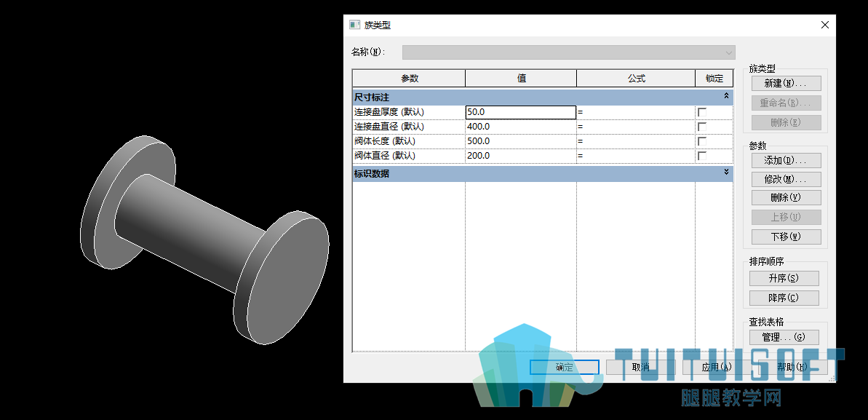Viewport: 868px width, 420px height.
Task: Select the 200.0 value cell
Action: tap(520, 156)
